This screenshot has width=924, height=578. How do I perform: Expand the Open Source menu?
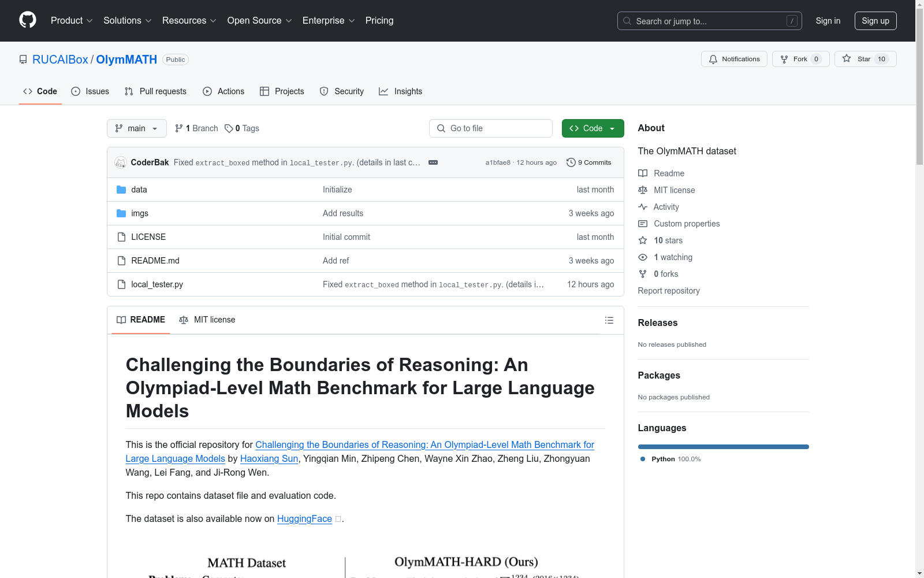coord(260,21)
